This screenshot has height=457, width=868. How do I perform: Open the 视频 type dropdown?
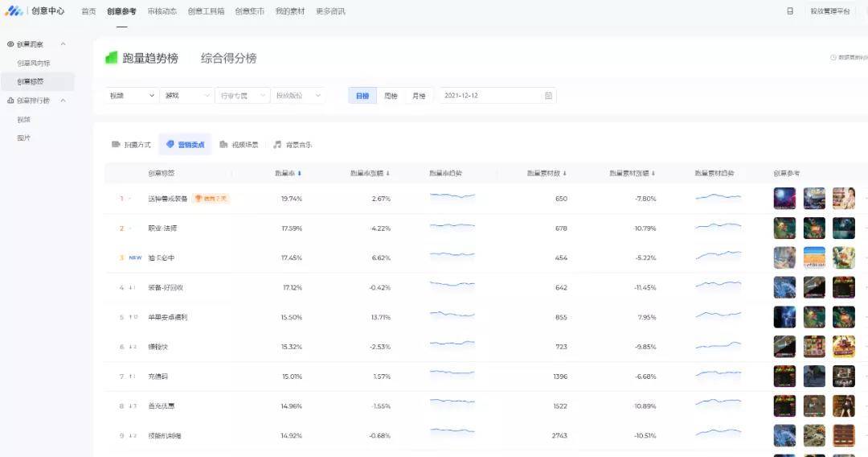[132, 96]
